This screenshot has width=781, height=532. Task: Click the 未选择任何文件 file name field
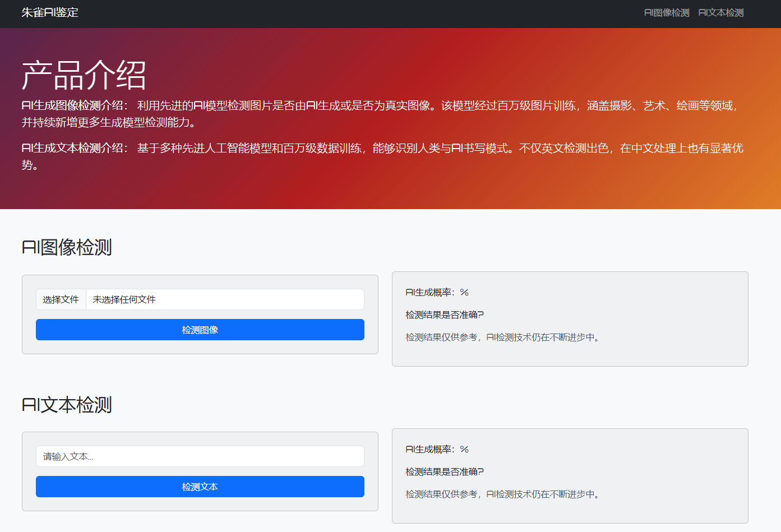tap(224, 299)
